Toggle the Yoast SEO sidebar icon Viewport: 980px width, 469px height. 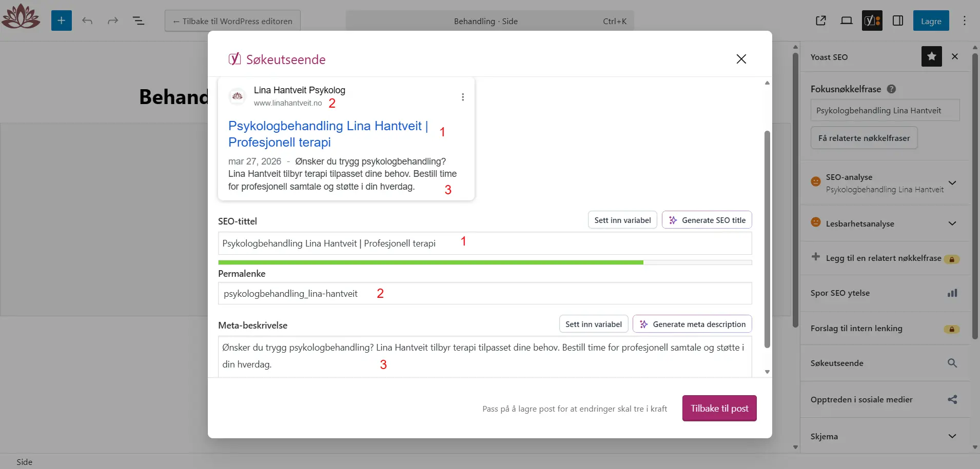(x=872, y=21)
